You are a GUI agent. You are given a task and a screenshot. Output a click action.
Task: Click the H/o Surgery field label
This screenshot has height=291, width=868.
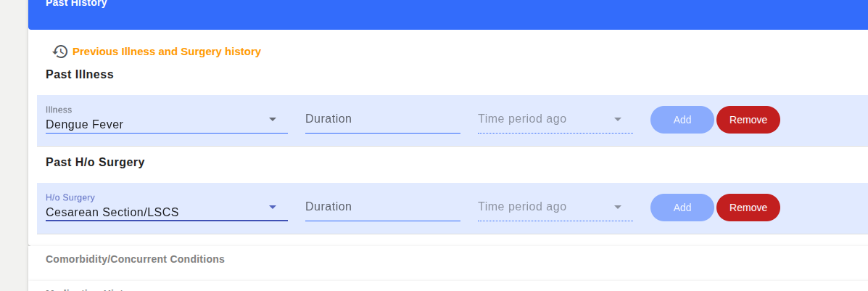pyautogui.click(x=70, y=197)
